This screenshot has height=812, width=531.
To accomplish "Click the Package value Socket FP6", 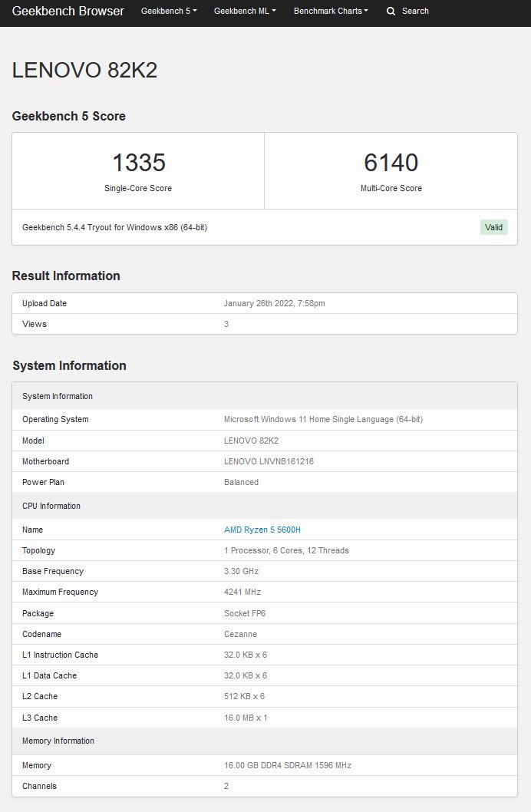I will (245, 614).
